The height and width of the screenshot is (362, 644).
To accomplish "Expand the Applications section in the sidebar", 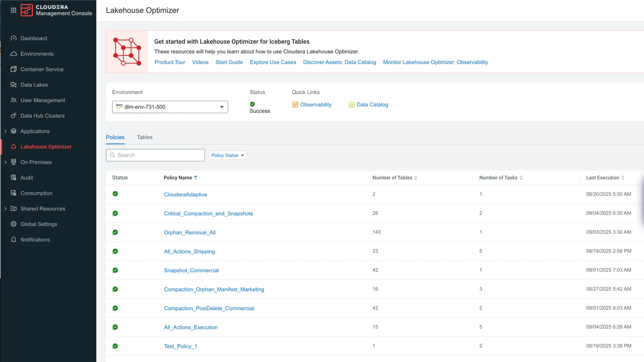I will pos(5,131).
